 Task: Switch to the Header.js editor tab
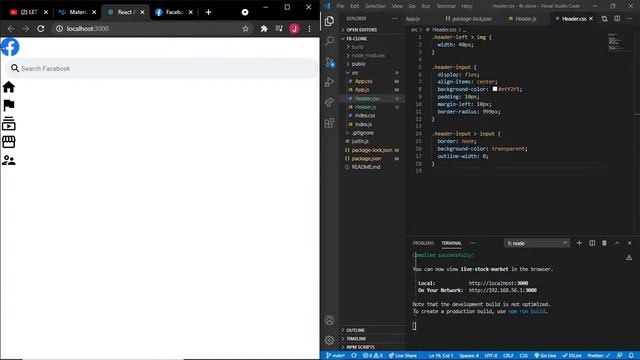[525, 19]
